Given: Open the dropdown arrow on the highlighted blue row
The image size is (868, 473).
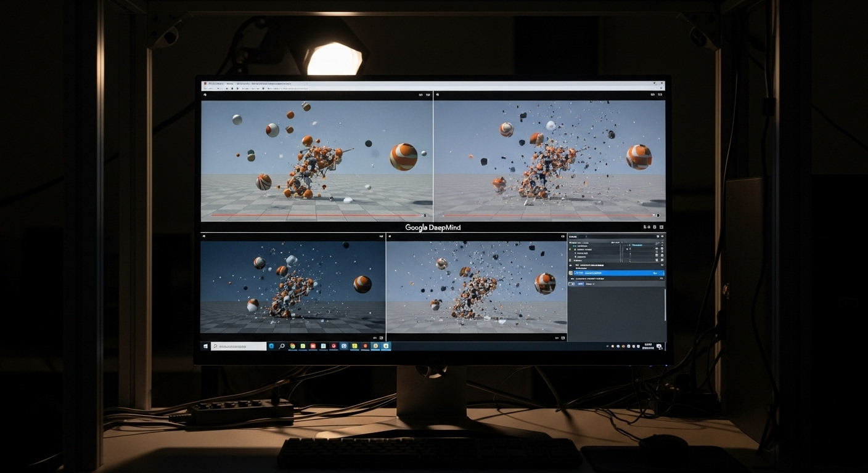Looking at the screenshot, I should [662, 273].
